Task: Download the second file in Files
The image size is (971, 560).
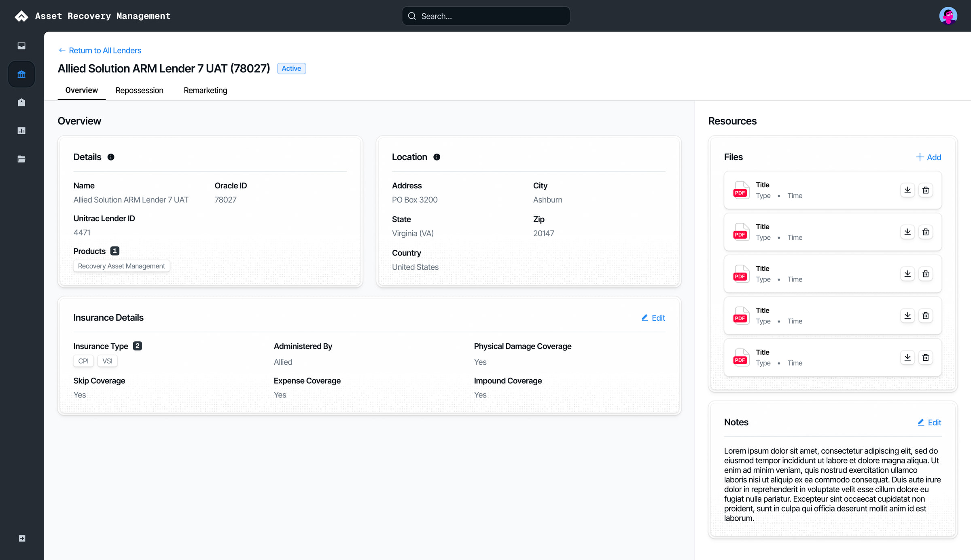Action: coord(907,232)
